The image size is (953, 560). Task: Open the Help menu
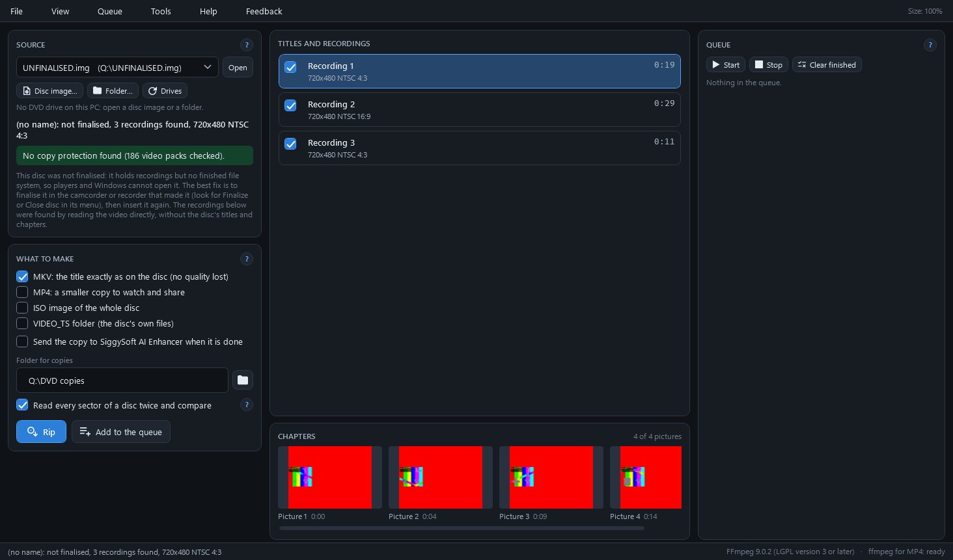click(208, 11)
